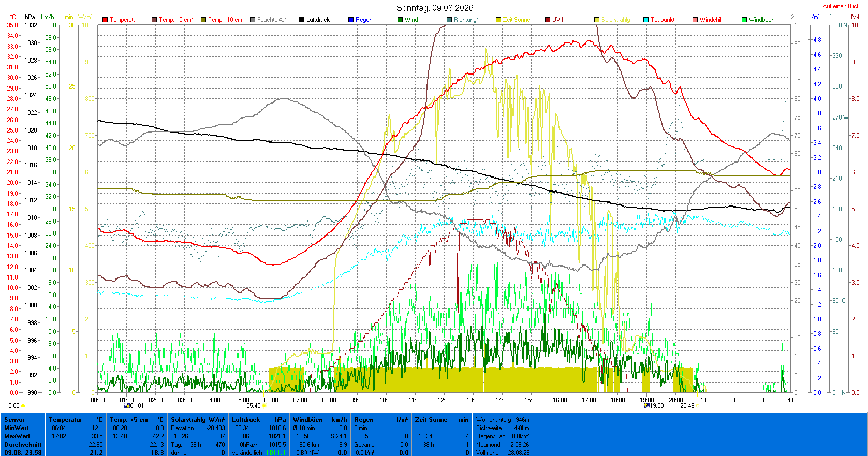Click the 'Temperatur °C' column header in table
This screenshot has height=456, width=868.
76,420
